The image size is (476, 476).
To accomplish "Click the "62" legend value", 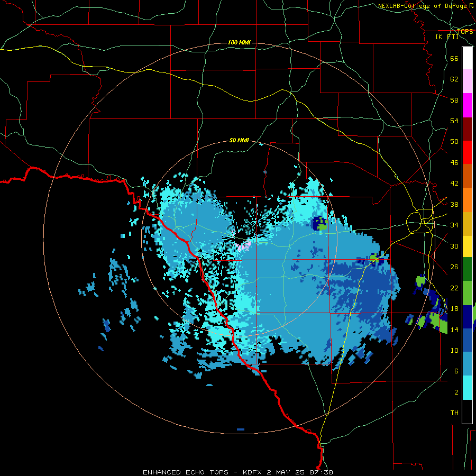I will click(x=454, y=79).
